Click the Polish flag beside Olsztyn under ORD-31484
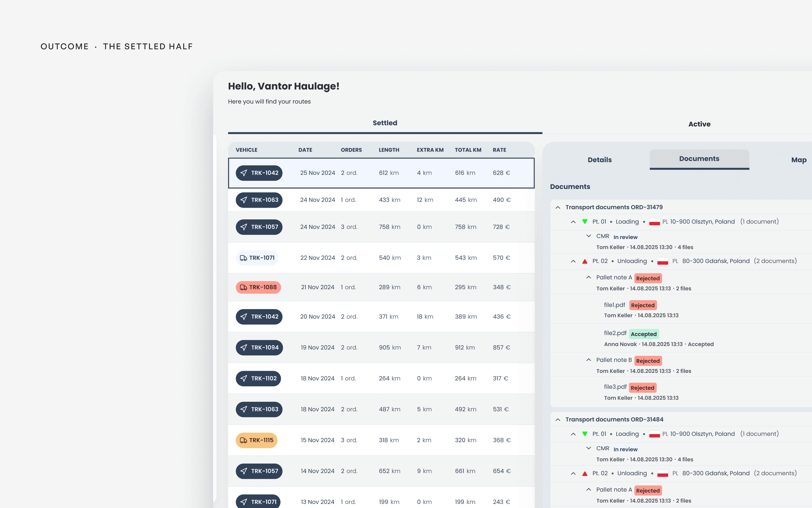The width and height of the screenshot is (812, 508). click(x=654, y=434)
